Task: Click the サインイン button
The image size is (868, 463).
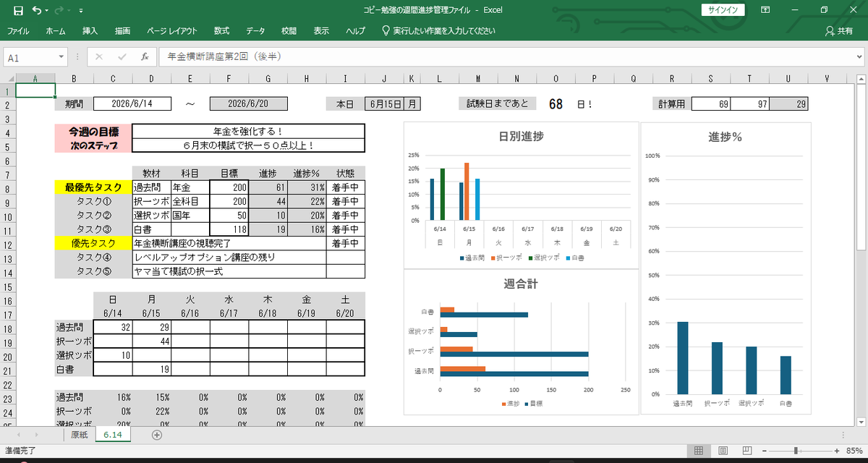Action: point(723,10)
